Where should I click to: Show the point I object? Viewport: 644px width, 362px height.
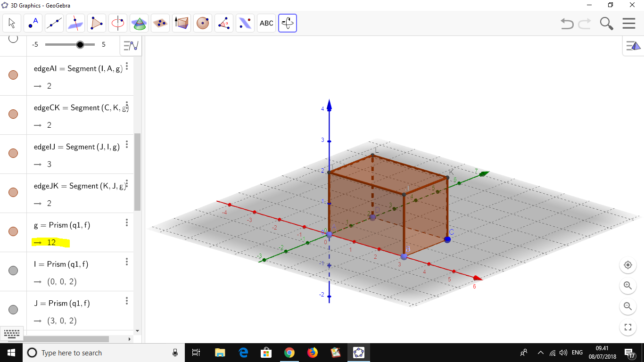click(x=13, y=270)
